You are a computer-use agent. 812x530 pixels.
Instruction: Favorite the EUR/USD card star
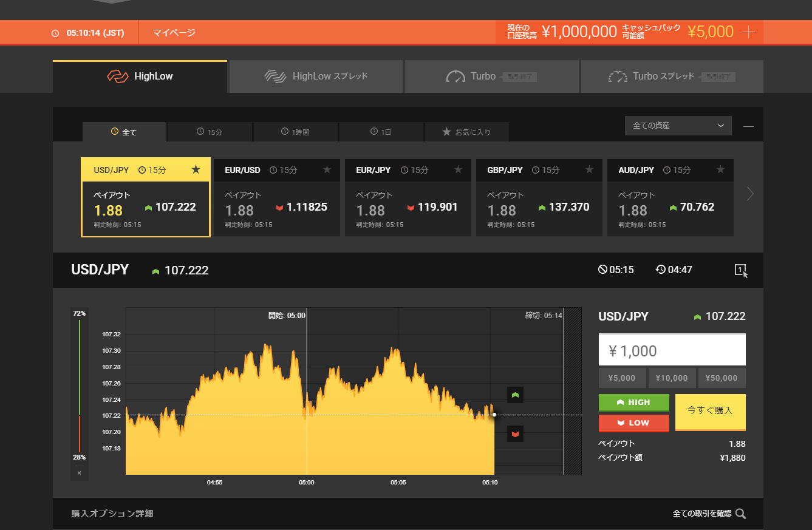[x=327, y=169]
